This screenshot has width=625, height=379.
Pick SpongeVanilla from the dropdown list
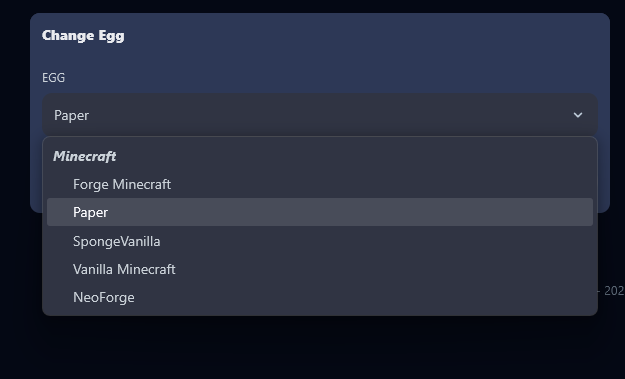(320, 241)
